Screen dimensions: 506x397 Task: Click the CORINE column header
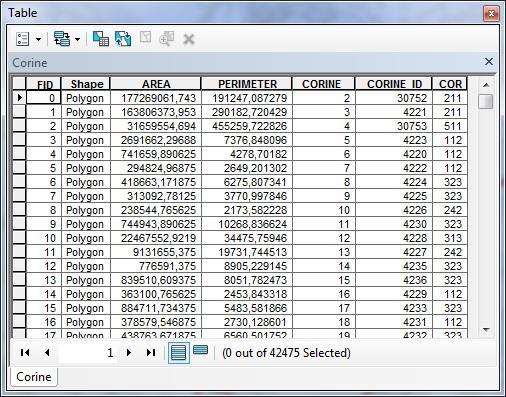click(323, 84)
